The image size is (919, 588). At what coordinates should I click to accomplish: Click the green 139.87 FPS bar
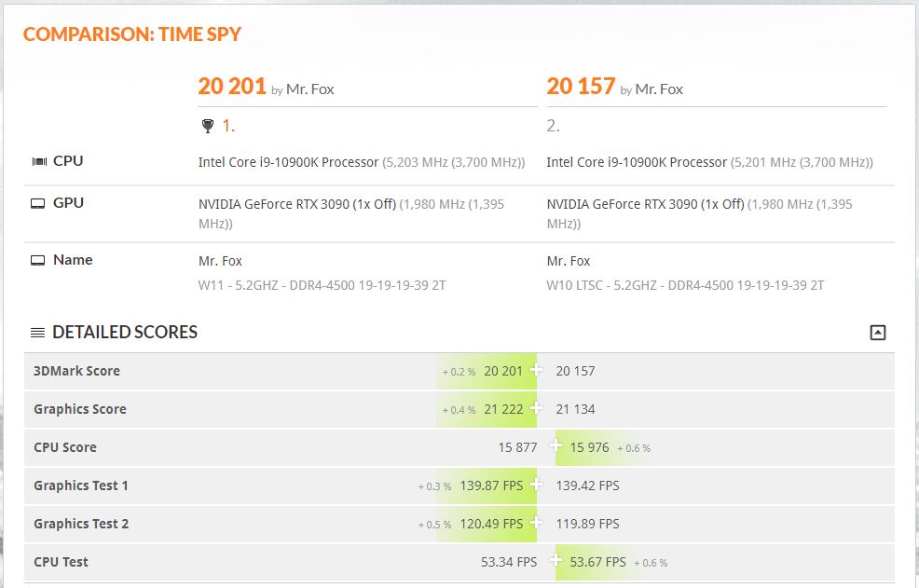tap(491, 485)
